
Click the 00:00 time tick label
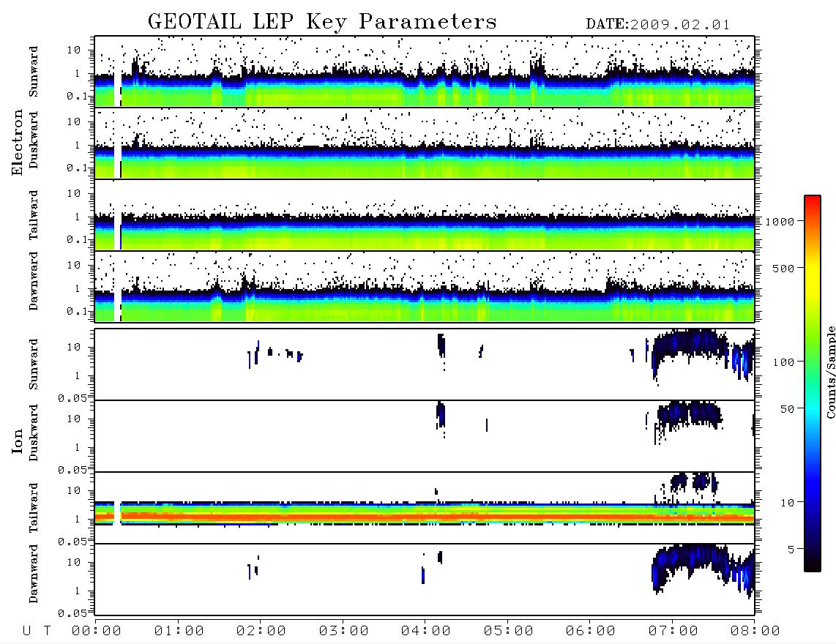(97, 632)
